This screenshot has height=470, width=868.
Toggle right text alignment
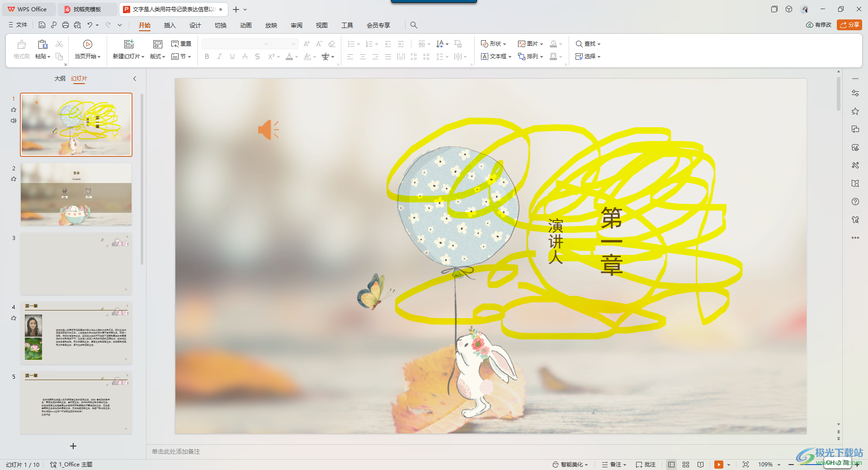coord(375,56)
